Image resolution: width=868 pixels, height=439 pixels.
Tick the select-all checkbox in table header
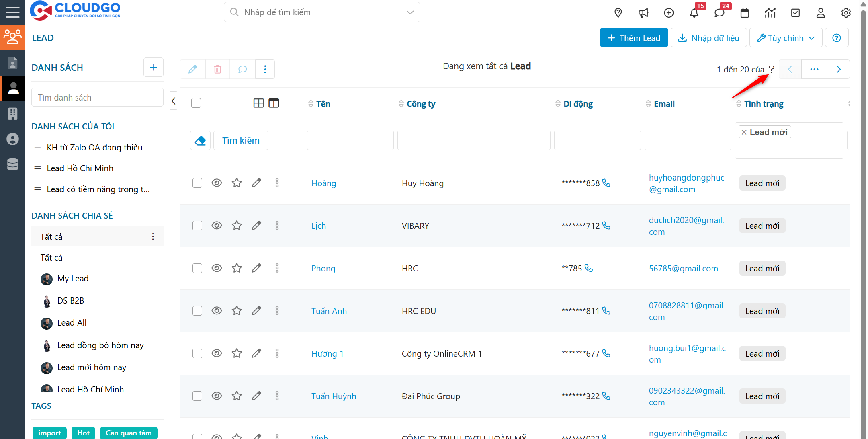tap(196, 103)
